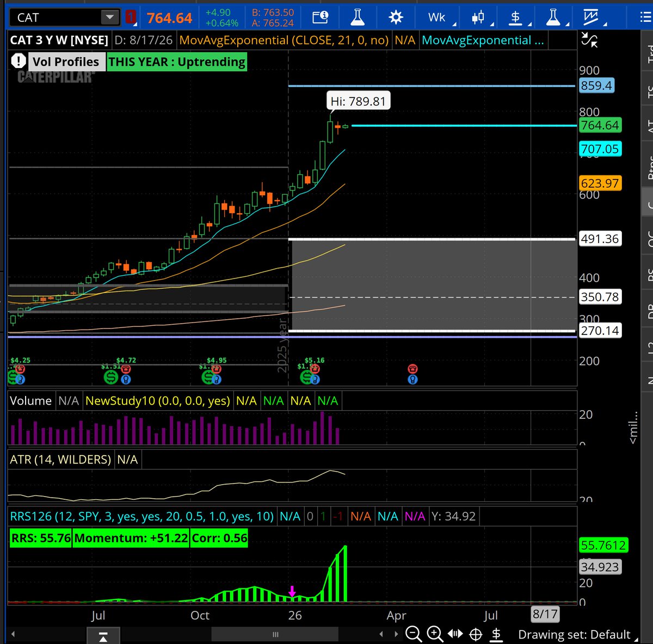Click the red clipboard link icon by CAT

pos(131,17)
